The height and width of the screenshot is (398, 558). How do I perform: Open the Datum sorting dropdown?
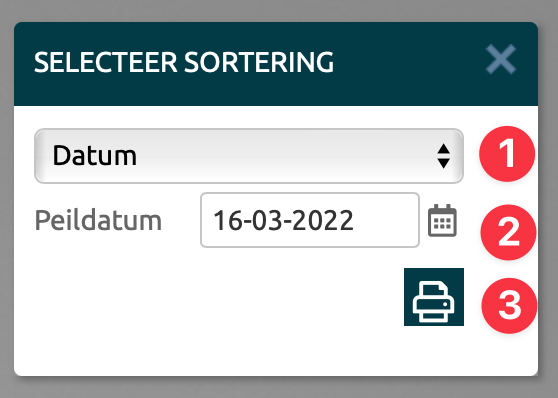point(249,156)
